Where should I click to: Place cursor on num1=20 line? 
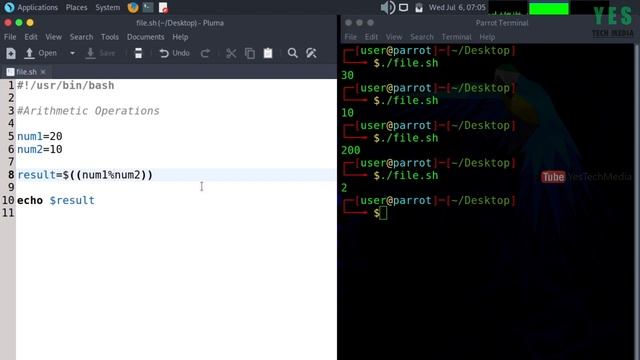click(40, 136)
